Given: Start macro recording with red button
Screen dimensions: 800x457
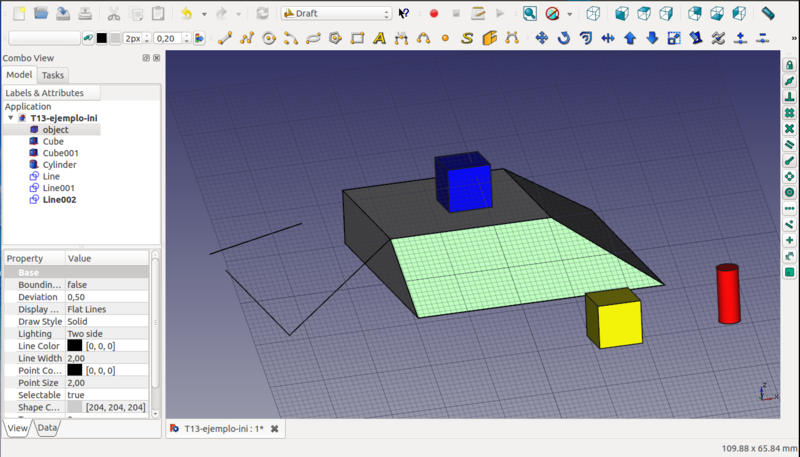Looking at the screenshot, I should (x=434, y=14).
